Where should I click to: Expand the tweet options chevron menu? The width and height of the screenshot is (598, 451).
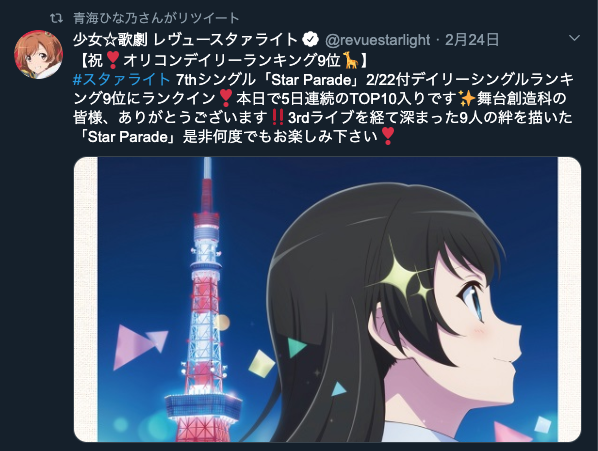(x=574, y=38)
